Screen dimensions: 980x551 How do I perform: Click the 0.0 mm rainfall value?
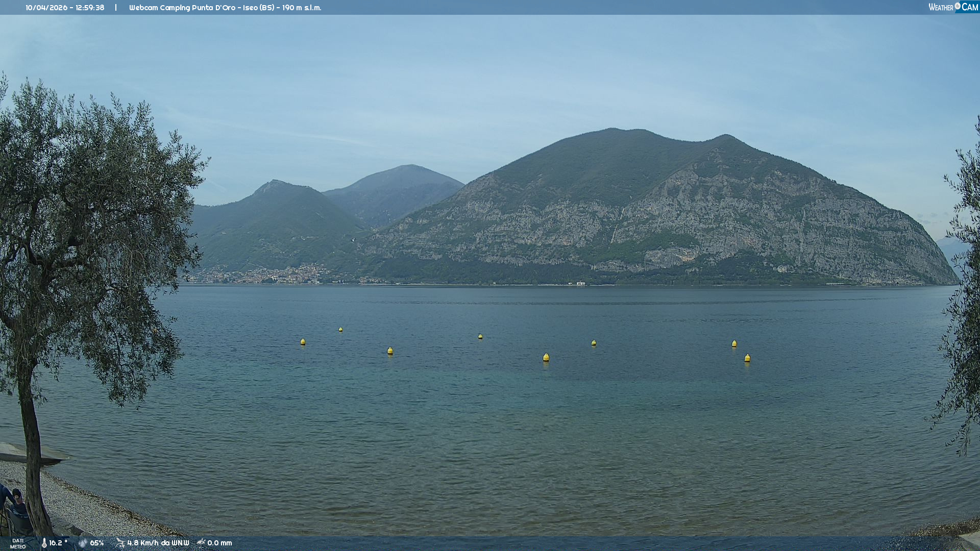tap(219, 543)
